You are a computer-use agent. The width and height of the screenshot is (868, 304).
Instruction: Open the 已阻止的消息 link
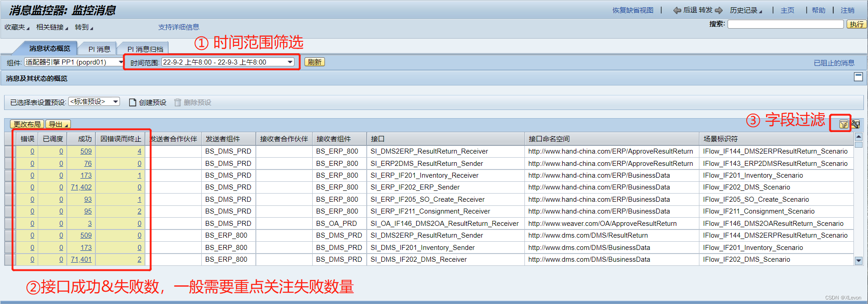[x=834, y=63]
